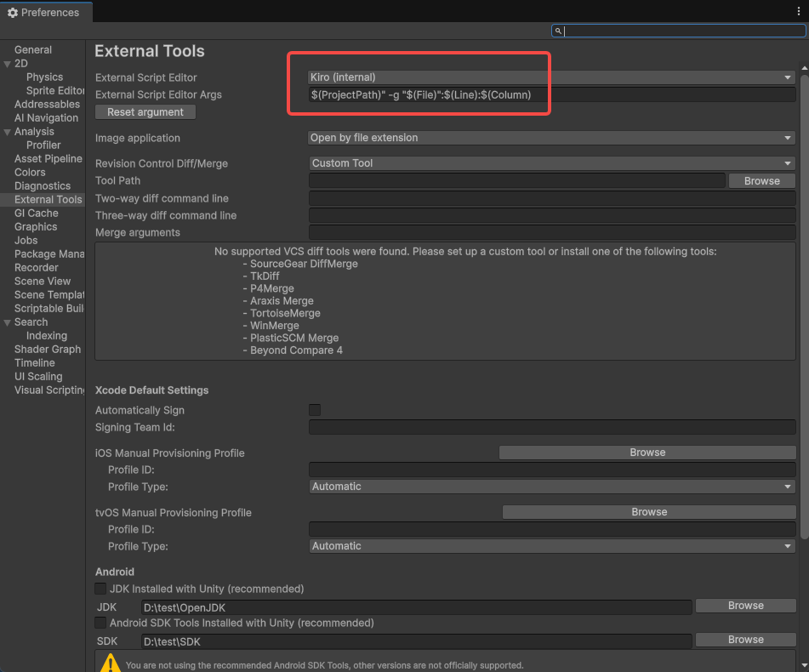Open the iOS Profile Type dropdown
Image resolution: width=809 pixels, height=672 pixels.
tap(551, 487)
